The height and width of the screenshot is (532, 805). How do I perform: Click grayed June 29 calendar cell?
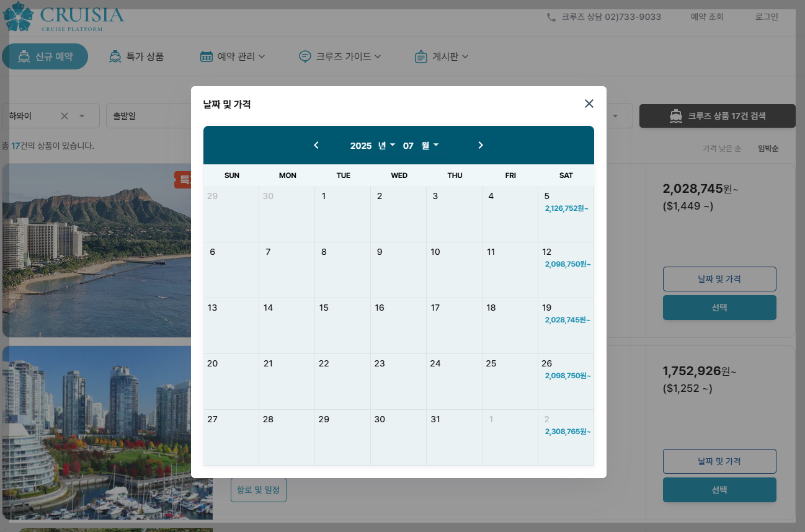point(231,214)
